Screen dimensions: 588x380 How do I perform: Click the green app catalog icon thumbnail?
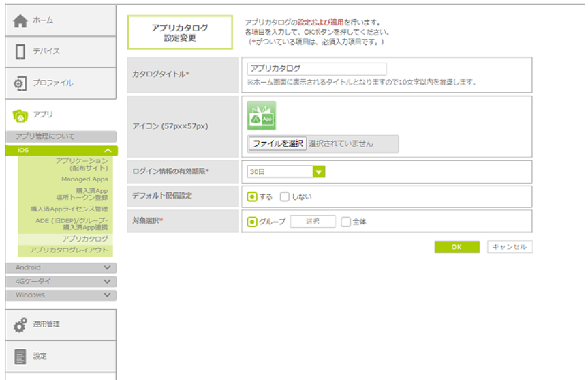261,116
